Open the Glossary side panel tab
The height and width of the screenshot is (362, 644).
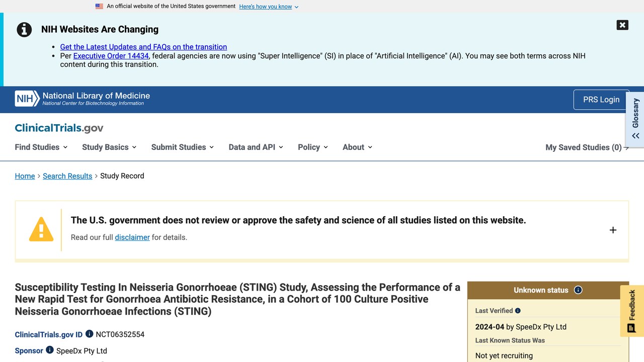pos(635,119)
